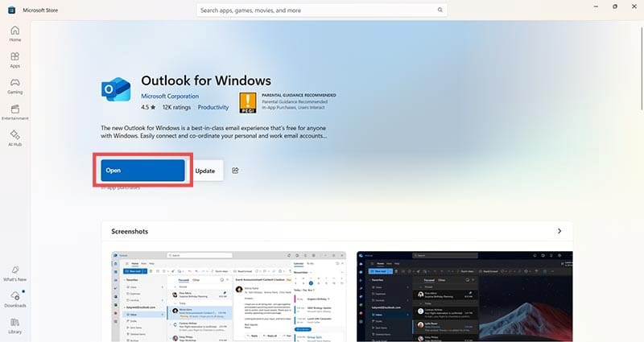Click the Update button
This screenshot has height=342, width=644.
(x=205, y=171)
